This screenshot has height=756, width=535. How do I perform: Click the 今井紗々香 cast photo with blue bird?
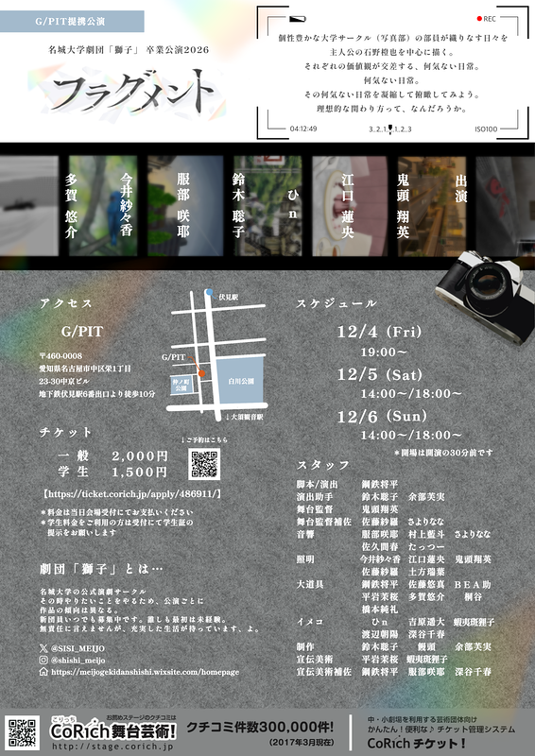point(103,206)
